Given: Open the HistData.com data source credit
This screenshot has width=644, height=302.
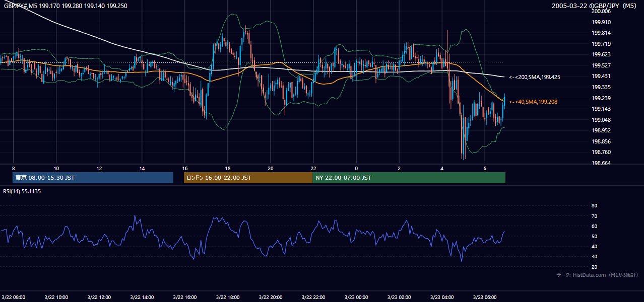Looking at the screenshot, I should 598,275.
